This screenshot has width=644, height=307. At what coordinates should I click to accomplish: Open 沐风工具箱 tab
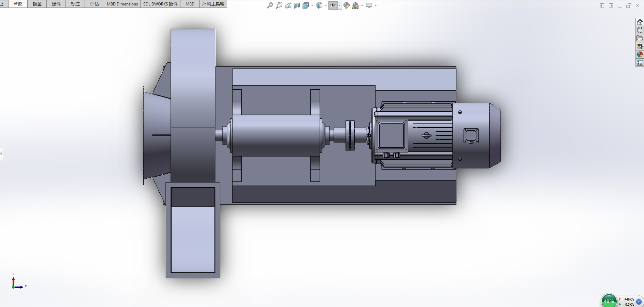coord(213,4)
